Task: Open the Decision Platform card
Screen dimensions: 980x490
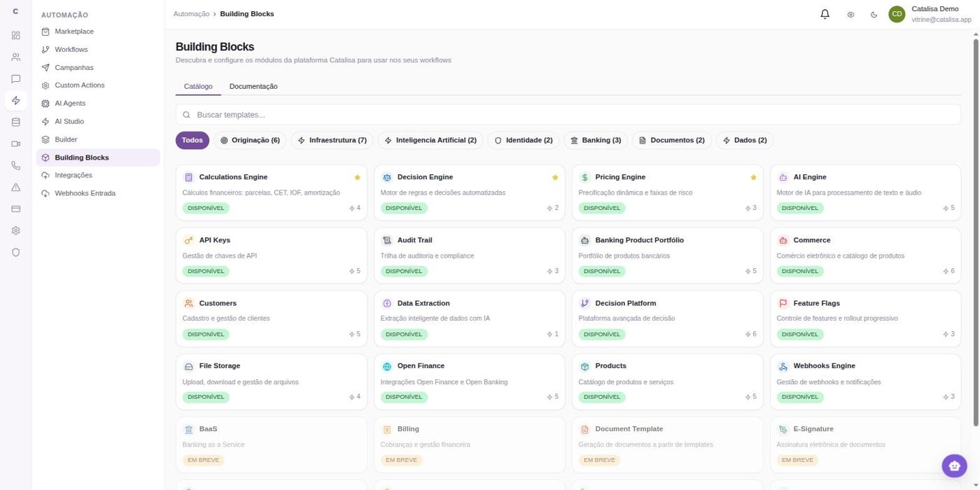Action: 667,318
